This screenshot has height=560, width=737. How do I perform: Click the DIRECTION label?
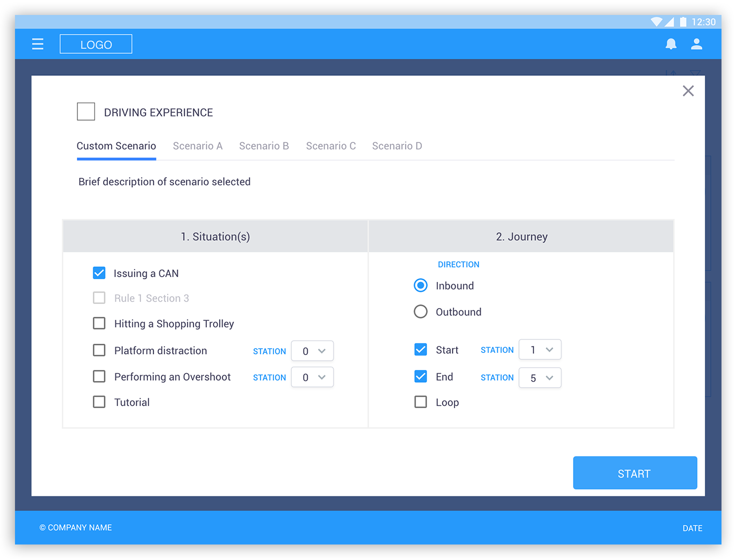pos(458,264)
